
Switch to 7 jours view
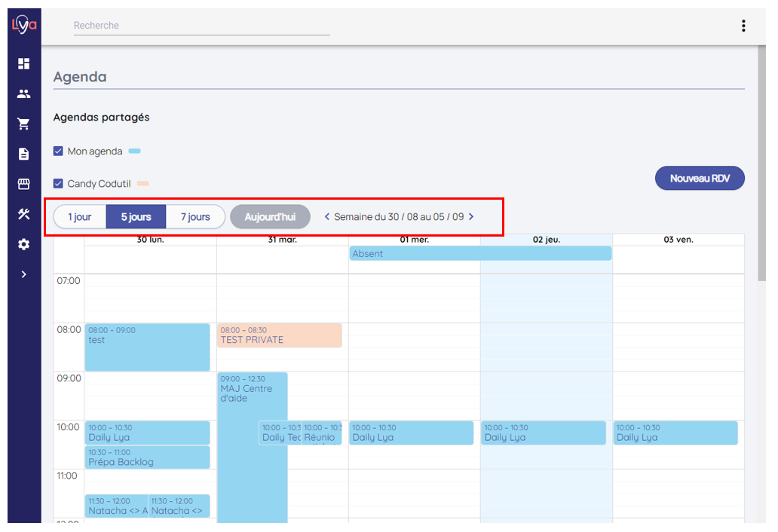tap(195, 217)
